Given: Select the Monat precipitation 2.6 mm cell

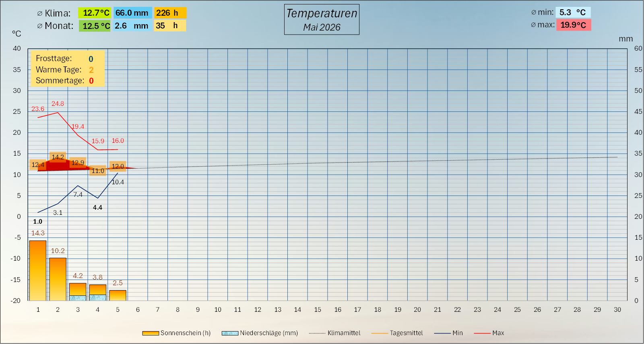Looking at the screenshot, I should [132, 26].
